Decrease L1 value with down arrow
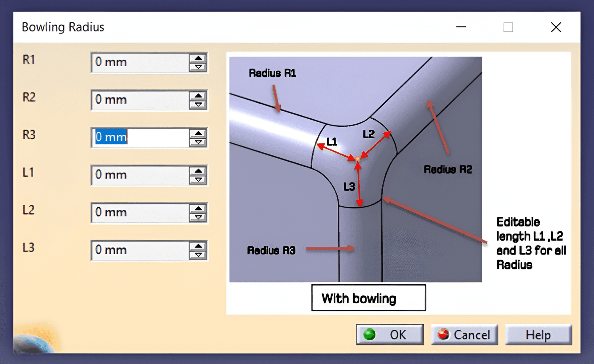This screenshot has height=364, width=594. [x=198, y=179]
